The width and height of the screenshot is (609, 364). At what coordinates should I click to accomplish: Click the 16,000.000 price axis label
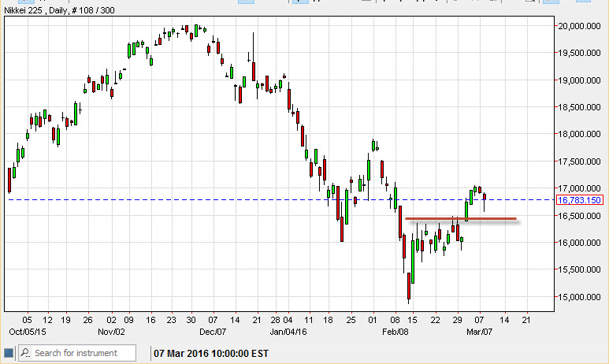pyautogui.click(x=580, y=243)
